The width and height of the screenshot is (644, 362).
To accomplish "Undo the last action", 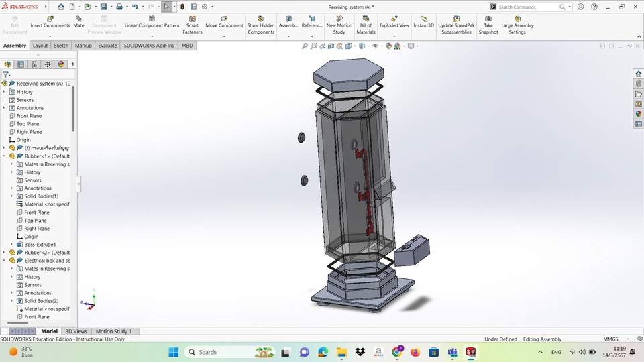I will (135, 7).
